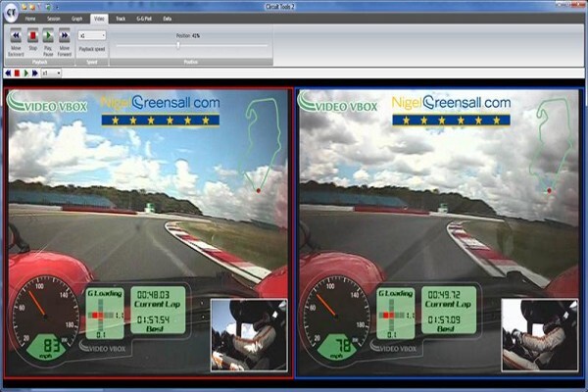Click the green icon in quick access toolbar

(x=48, y=7)
